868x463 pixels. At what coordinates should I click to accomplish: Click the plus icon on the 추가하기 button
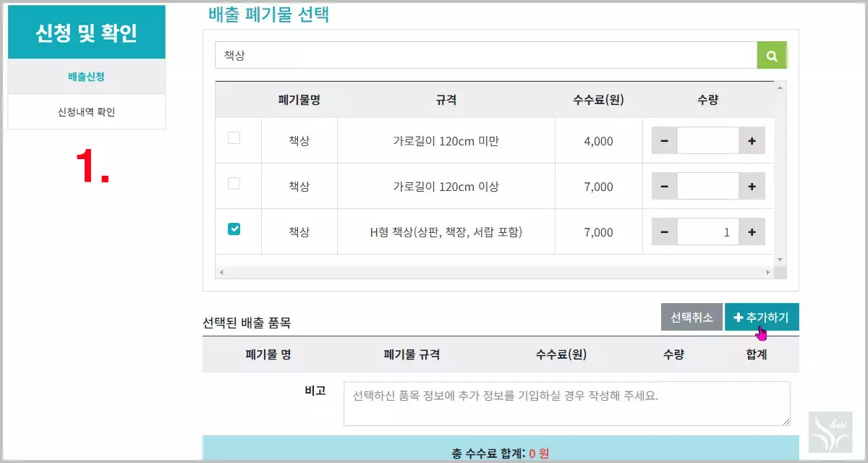pyautogui.click(x=739, y=317)
